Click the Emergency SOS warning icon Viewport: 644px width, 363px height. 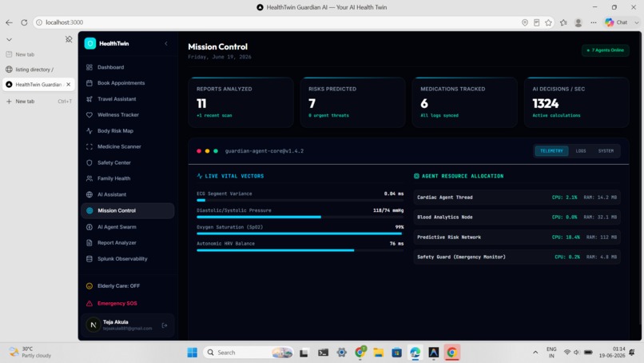pyautogui.click(x=89, y=303)
